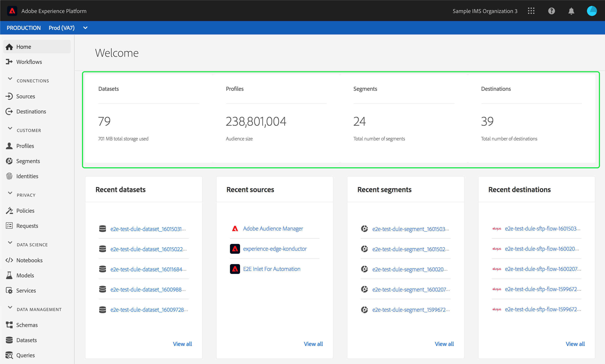Click the Destinations metric card showing 39
This screenshot has height=364, width=605.
click(531, 119)
